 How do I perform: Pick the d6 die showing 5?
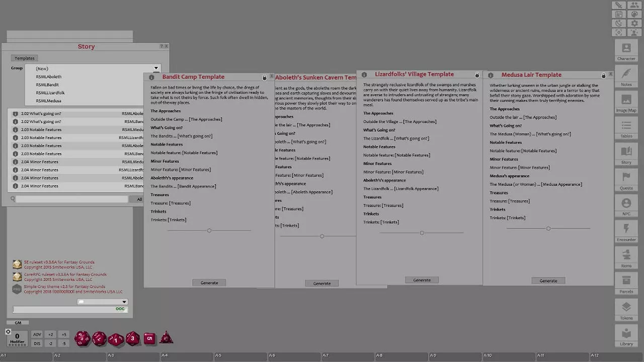149,338
